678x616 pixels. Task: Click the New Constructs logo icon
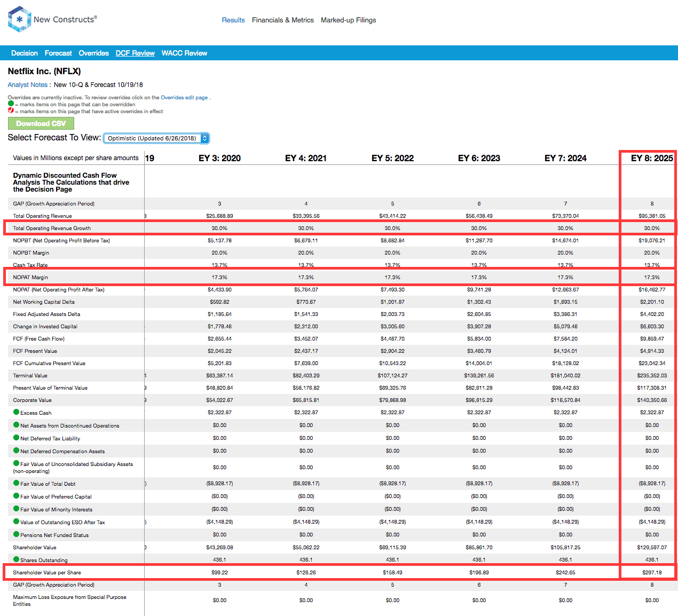click(20, 19)
